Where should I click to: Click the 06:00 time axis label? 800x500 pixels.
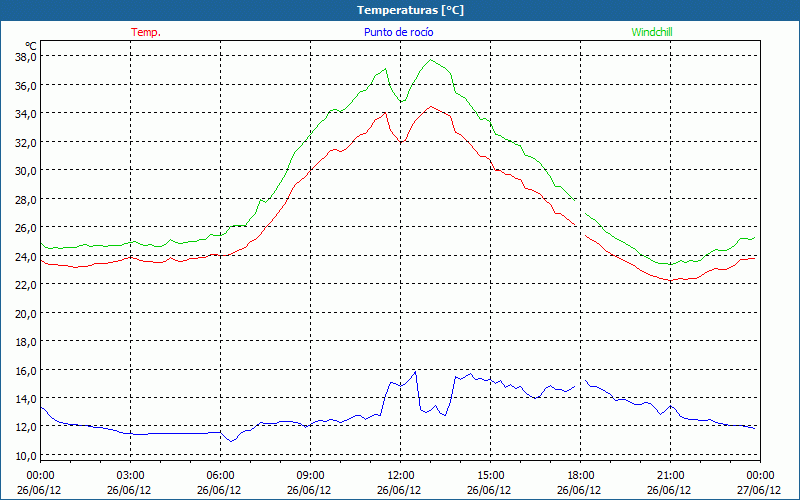220,476
